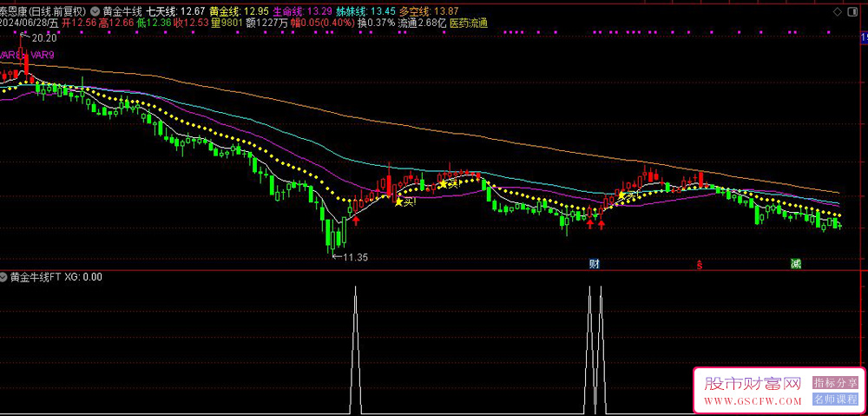Click the 黄金牛线FT XG: 0.00 label

pyautogui.click(x=56, y=278)
